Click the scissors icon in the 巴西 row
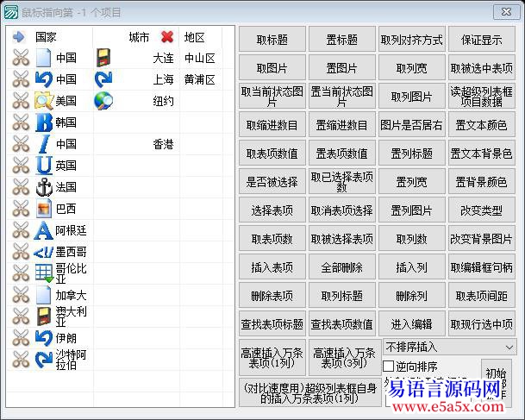 click(x=20, y=209)
